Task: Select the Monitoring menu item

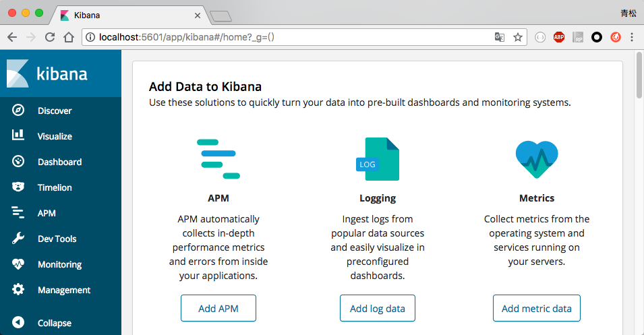Action: point(61,264)
